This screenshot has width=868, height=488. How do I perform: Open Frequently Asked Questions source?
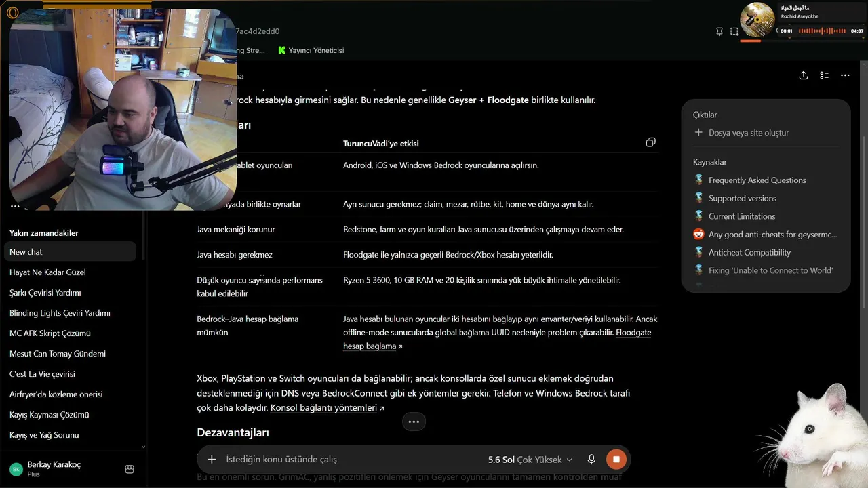(757, 180)
